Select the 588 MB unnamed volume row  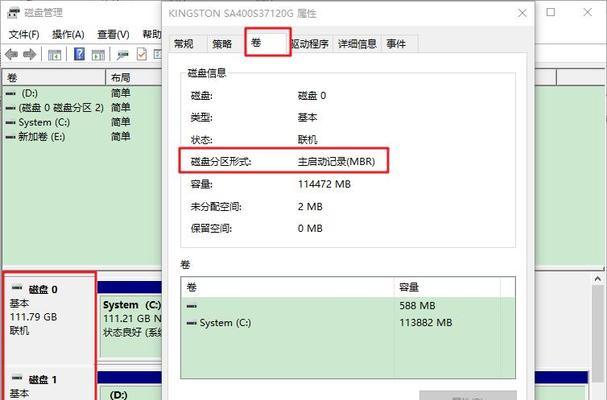click(x=348, y=306)
